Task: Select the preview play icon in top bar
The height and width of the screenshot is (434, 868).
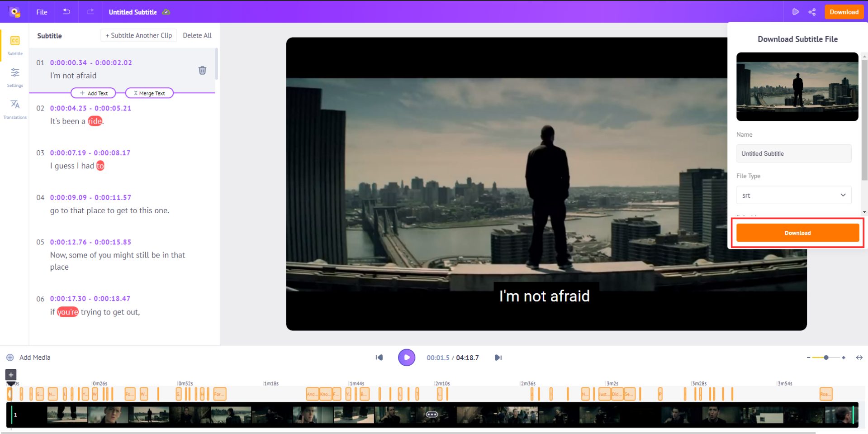Action: [x=796, y=12]
